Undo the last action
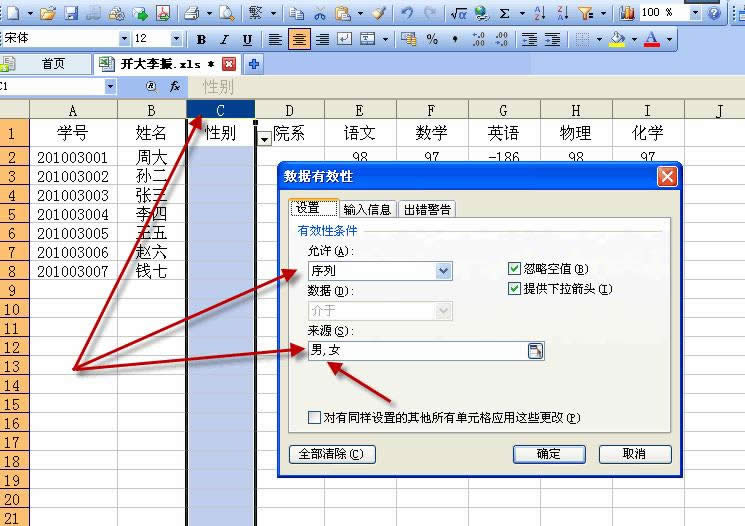Screen dimensions: 745x526 pos(407,13)
